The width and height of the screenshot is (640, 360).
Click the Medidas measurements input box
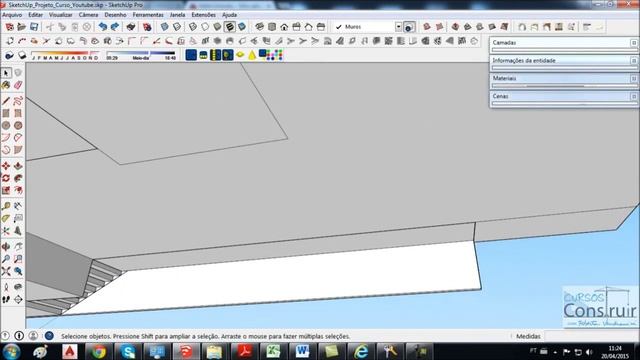coord(591,336)
